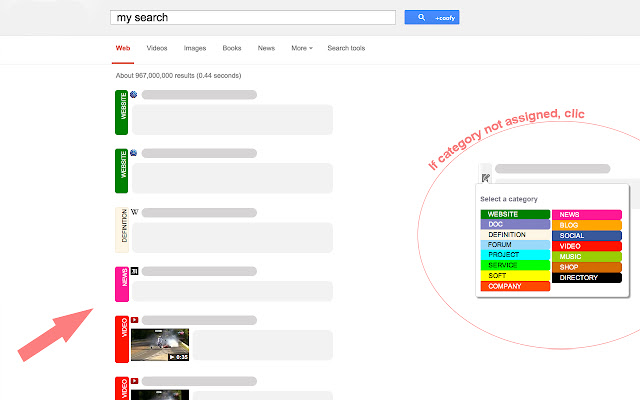The image size is (640, 400).
Task: Pick the MUSIC category
Action: pyautogui.click(x=587, y=257)
